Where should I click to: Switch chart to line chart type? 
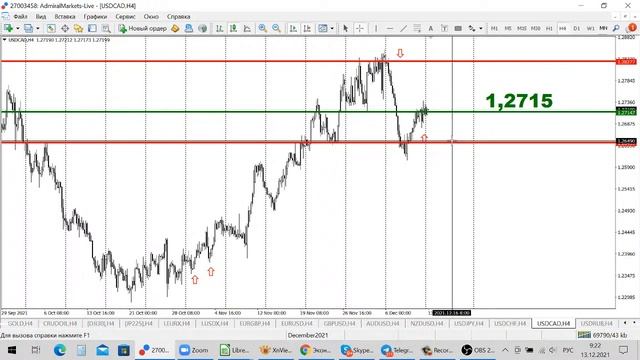coord(247,28)
